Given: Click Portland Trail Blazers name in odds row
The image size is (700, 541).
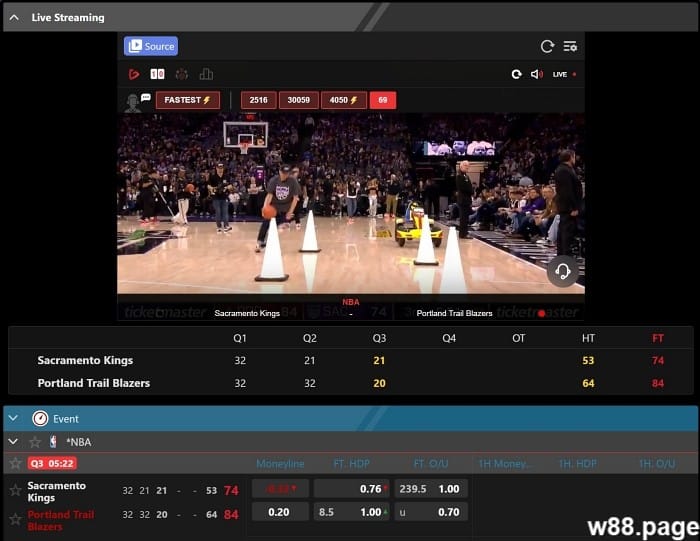Looking at the screenshot, I should (61, 520).
